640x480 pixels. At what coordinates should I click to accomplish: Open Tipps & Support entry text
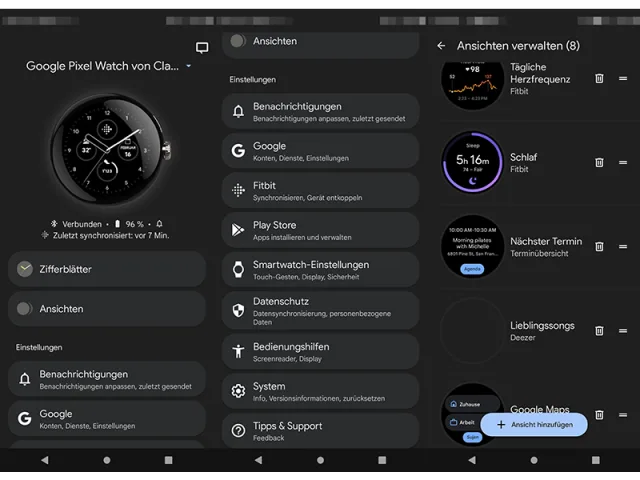287,431
